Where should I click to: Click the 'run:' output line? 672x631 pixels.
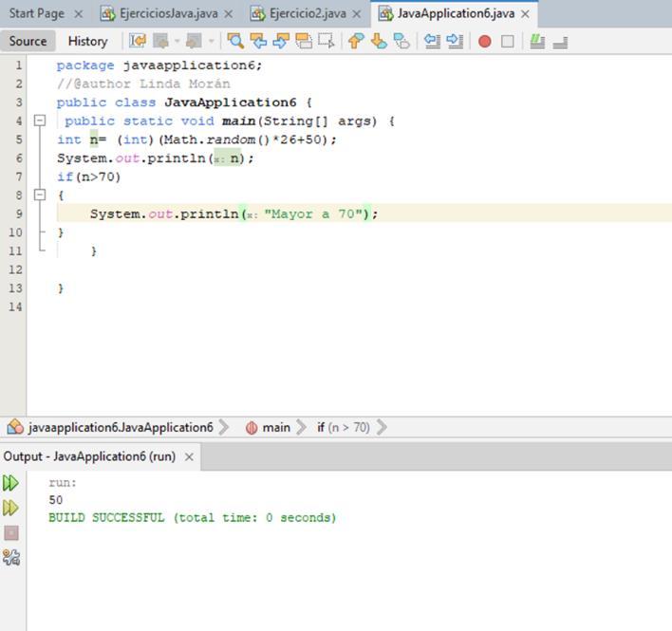pos(63,483)
